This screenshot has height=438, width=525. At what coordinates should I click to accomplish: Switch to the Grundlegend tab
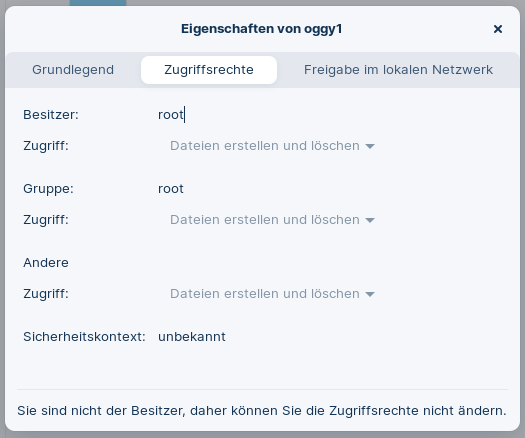(x=73, y=70)
